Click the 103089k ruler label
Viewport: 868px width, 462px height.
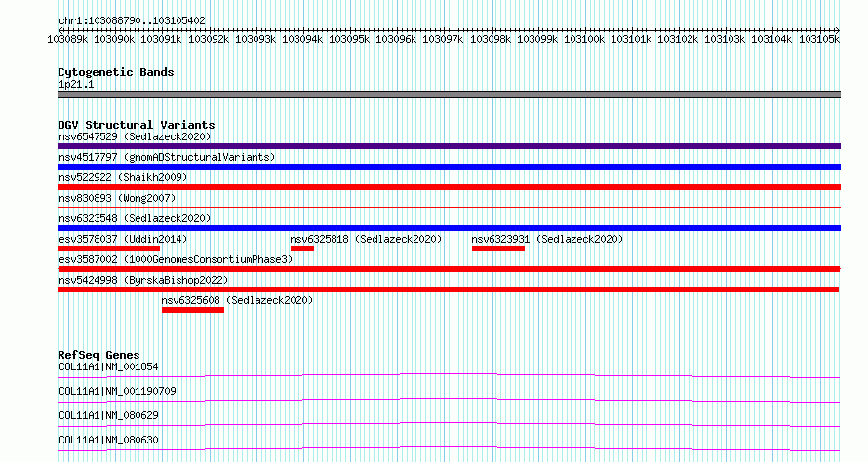[x=67, y=39]
